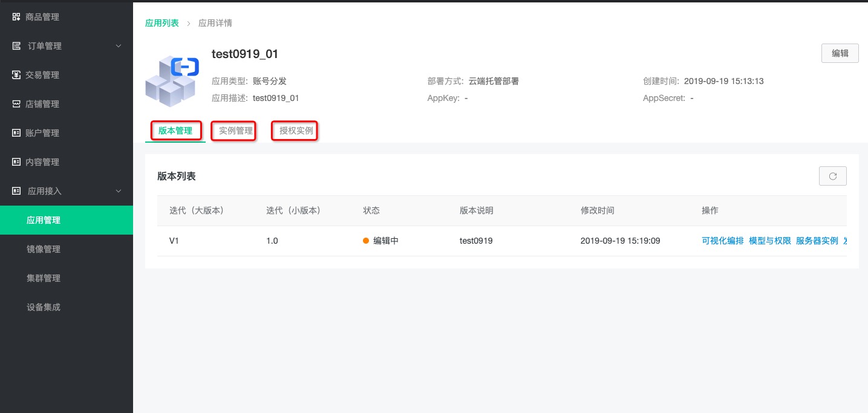Image resolution: width=868 pixels, height=413 pixels.
Task: Click the V1 version cell
Action: (174, 241)
